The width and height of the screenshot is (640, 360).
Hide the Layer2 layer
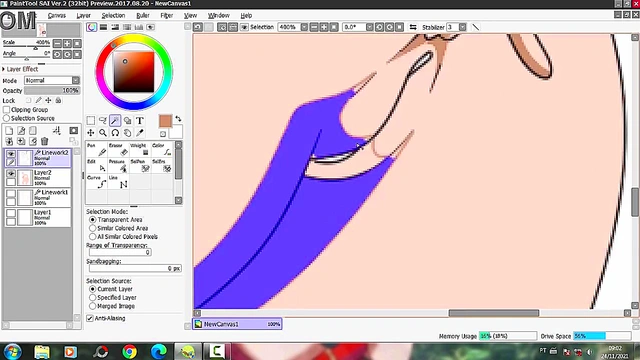(11, 173)
